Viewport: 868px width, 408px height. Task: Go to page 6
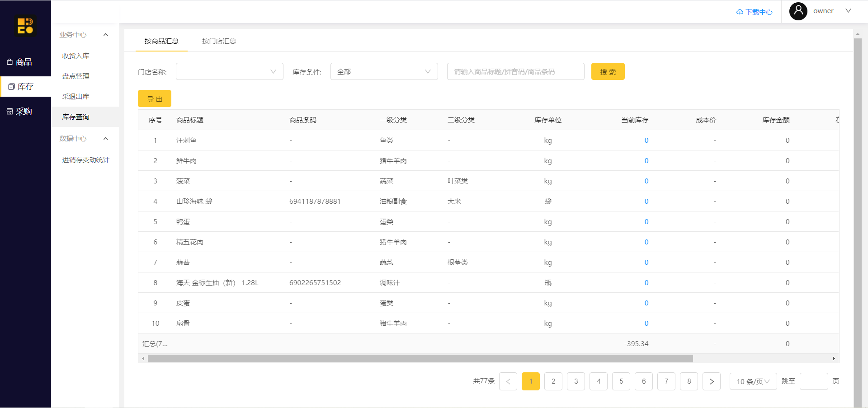[644, 381]
